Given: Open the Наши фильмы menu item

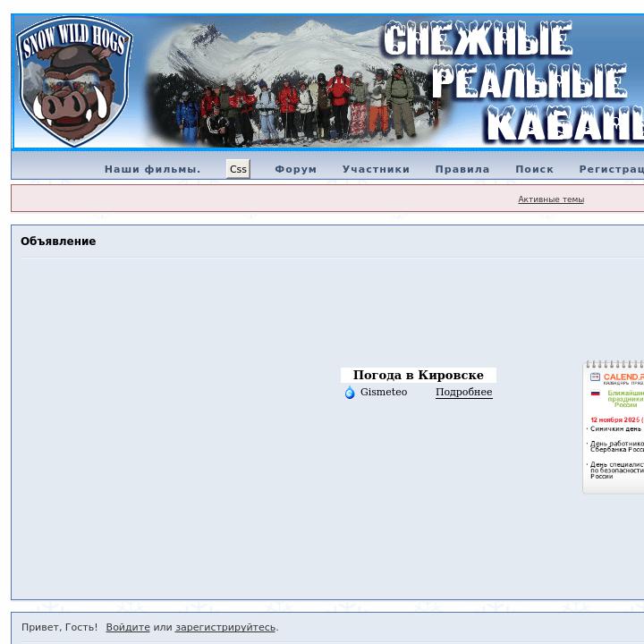Looking at the screenshot, I should point(152,169).
